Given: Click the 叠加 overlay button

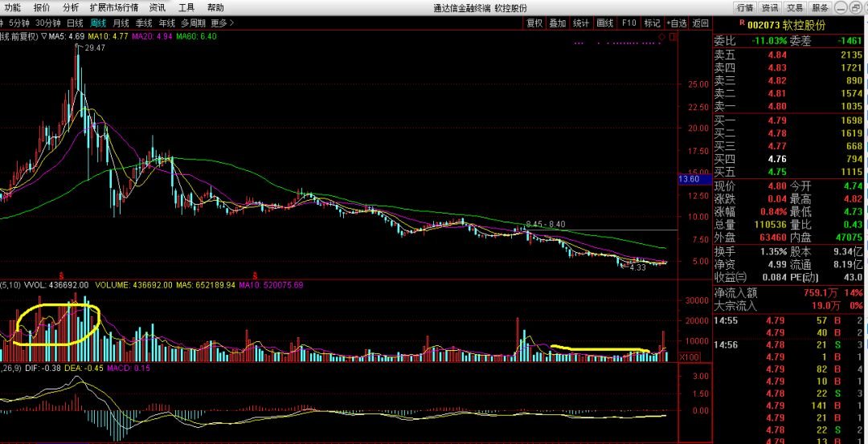Looking at the screenshot, I should [558, 23].
